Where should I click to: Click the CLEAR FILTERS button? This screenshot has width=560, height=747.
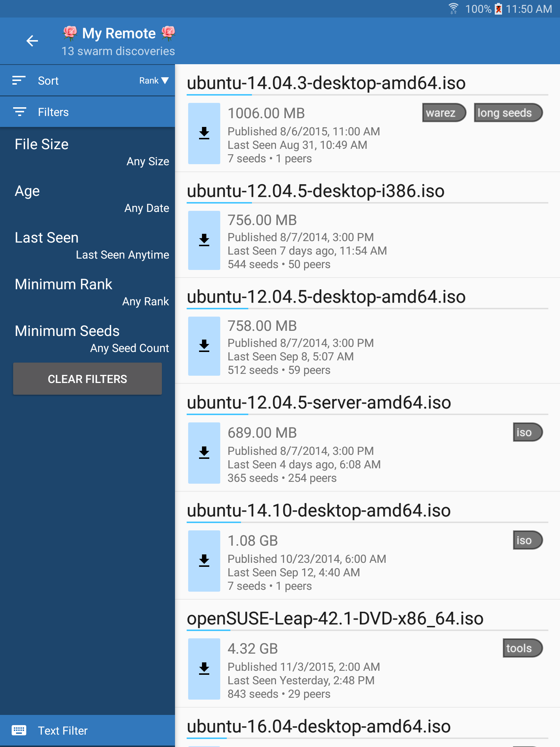[x=87, y=379]
